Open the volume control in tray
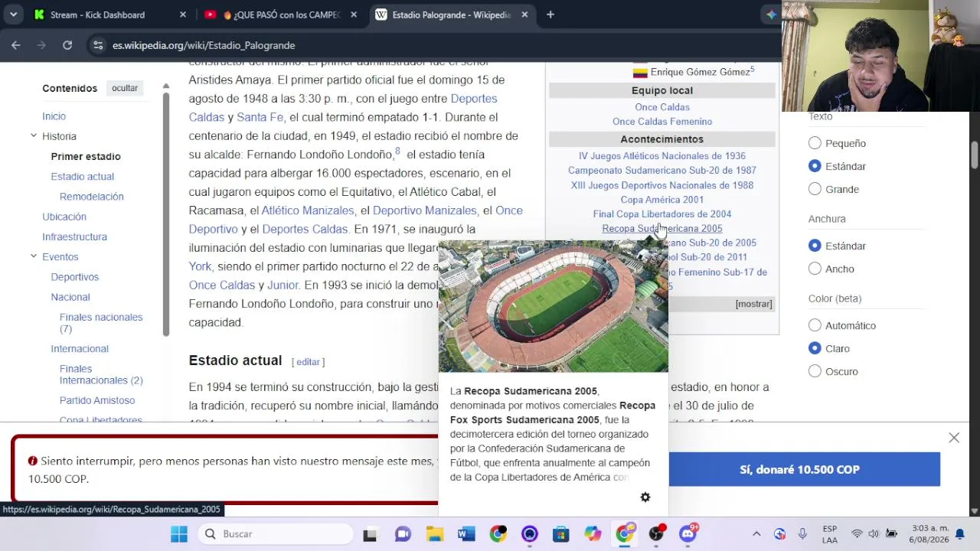Screen dimensions: 980x551 coord(874,534)
